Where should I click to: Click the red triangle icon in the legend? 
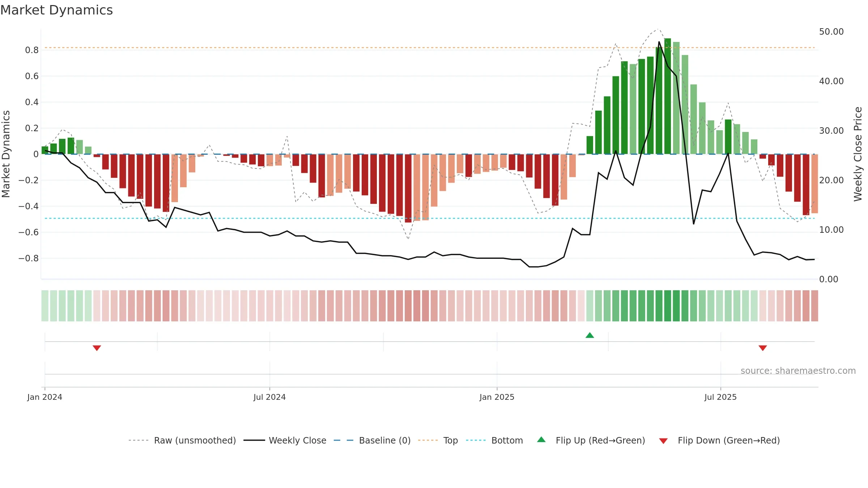[x=663, y=441]
